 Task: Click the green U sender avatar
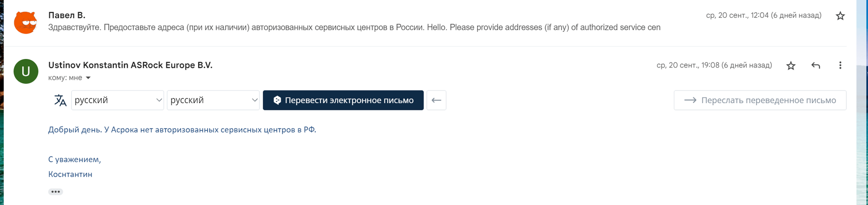(x=26, y=71)
